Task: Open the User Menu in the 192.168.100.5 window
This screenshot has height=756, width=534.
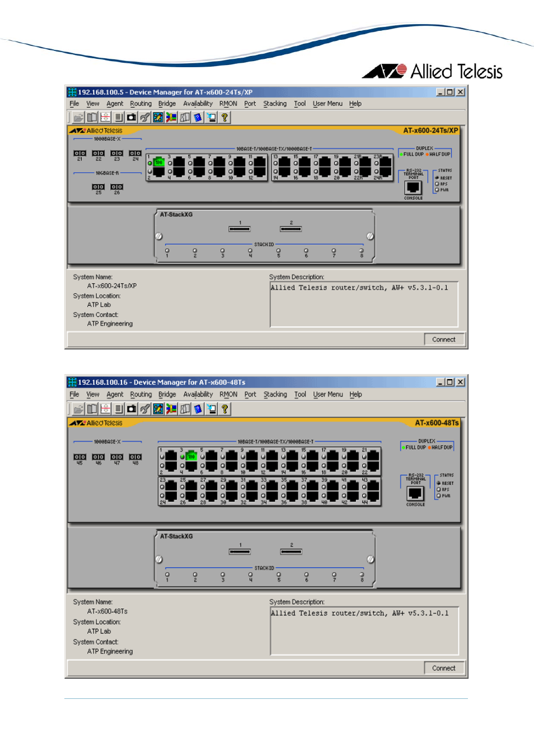Action: point(327,104)
